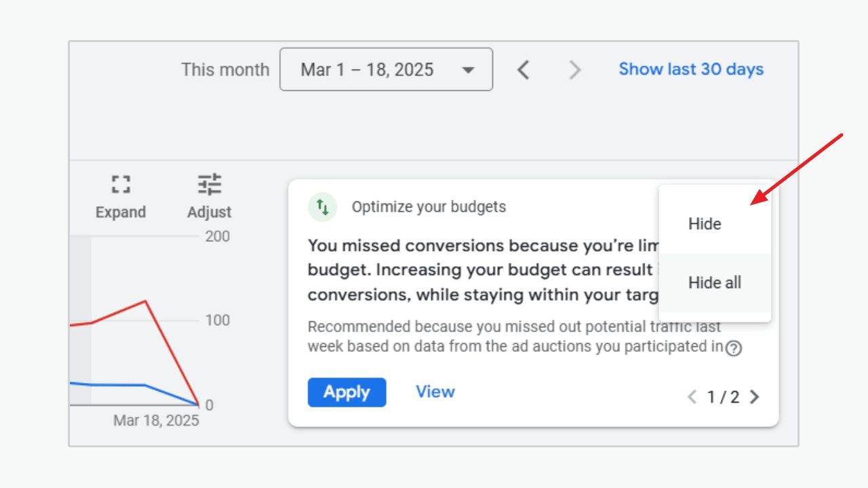Click the Optimize your budgets title
This screenshot has width=868, height=488.
pyautogui.click(x=429, y=207)
